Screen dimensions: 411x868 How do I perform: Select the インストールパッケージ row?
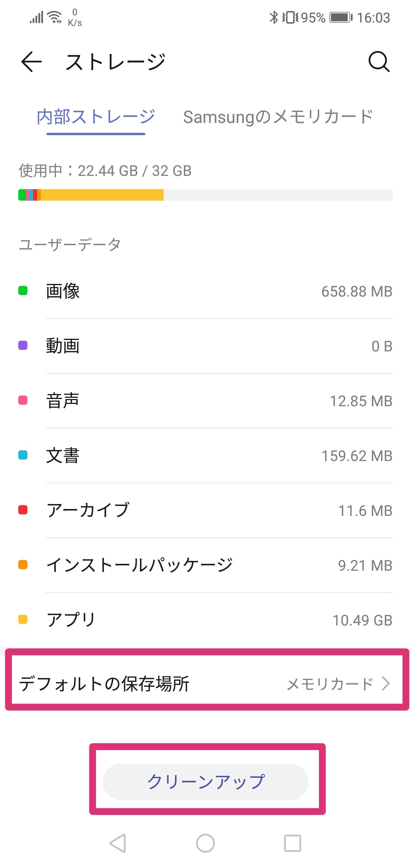coord(205,565)
